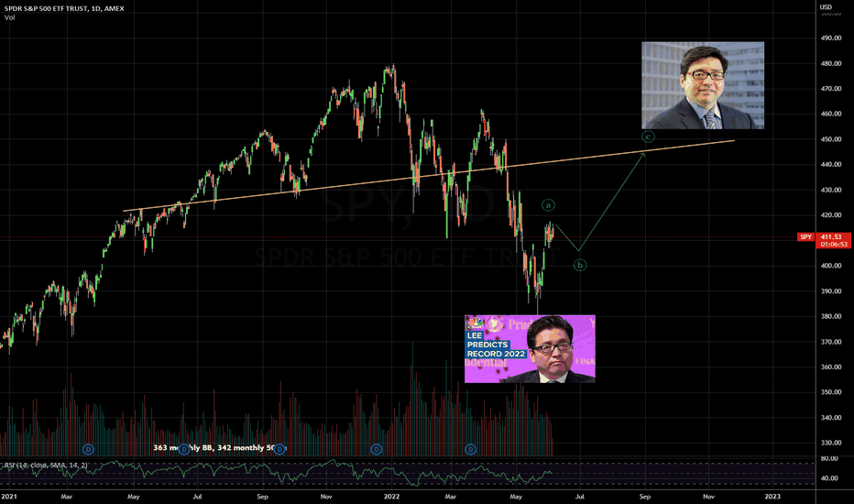Select the Vol indicator label
This screenshot has height=504, width=854.
10,17
